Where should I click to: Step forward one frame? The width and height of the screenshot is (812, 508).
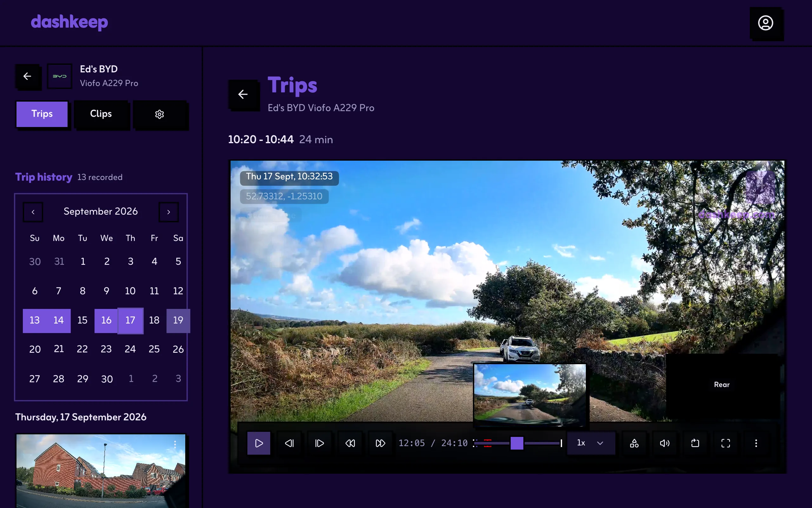click(319, 443)
